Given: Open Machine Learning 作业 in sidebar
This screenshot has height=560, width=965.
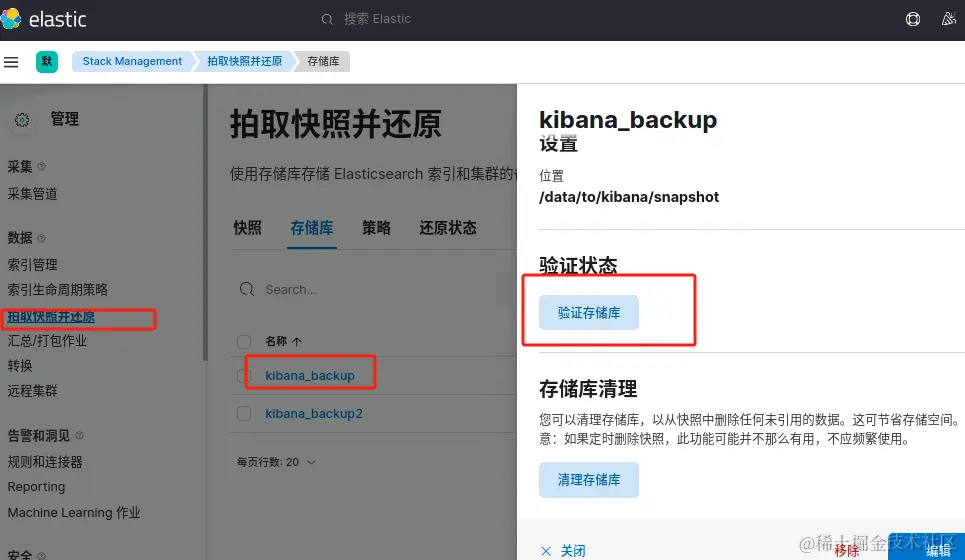Looking at the screenshot, I should click(x=74, y=513).
